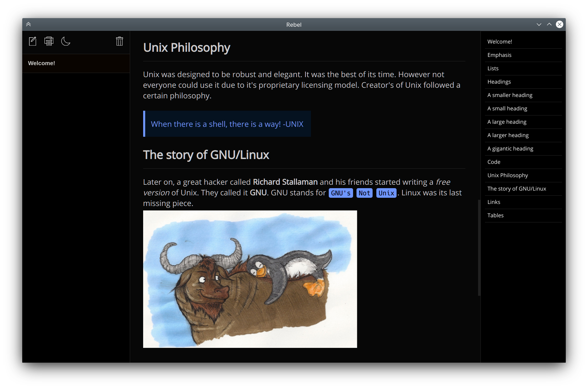Click the print note icon
Viewport: 588px width, 389px height.
tap(49, 41)
